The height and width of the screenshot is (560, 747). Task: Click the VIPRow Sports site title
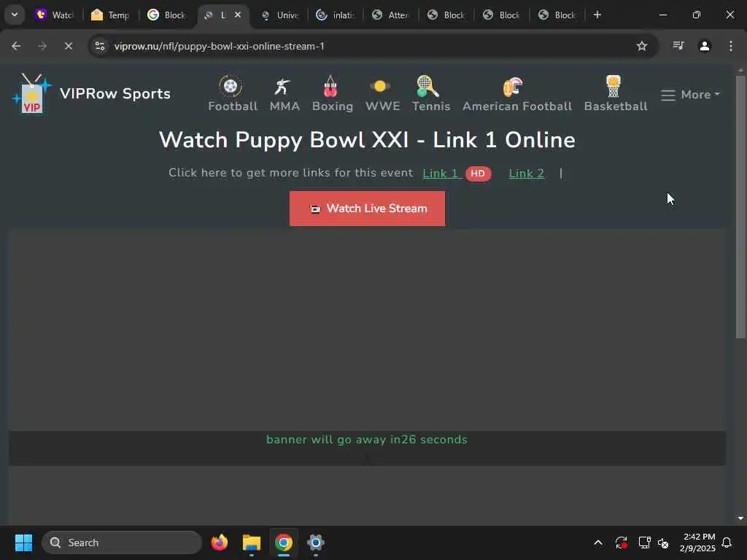[115, 94]
